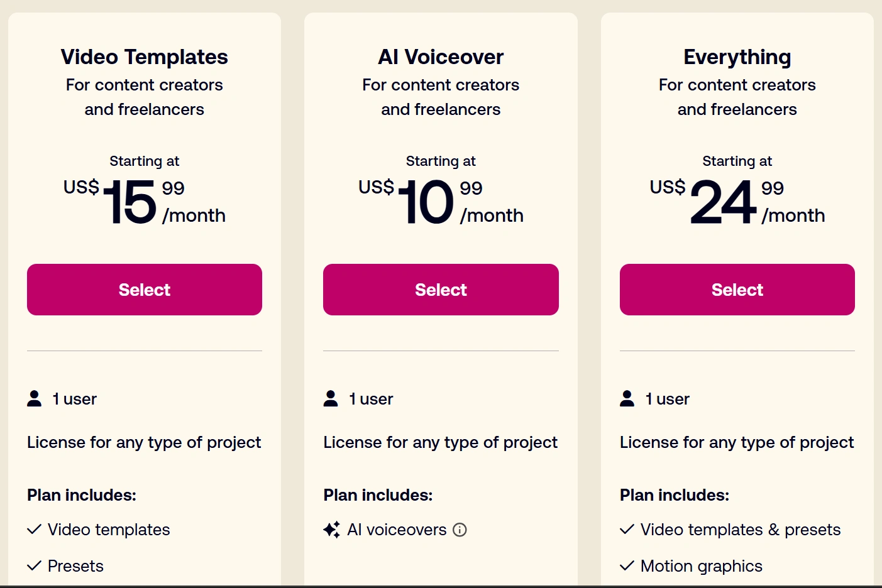Choose the Everything plan Select button
The image size is (882, 588).
click(x=737, y=290)
